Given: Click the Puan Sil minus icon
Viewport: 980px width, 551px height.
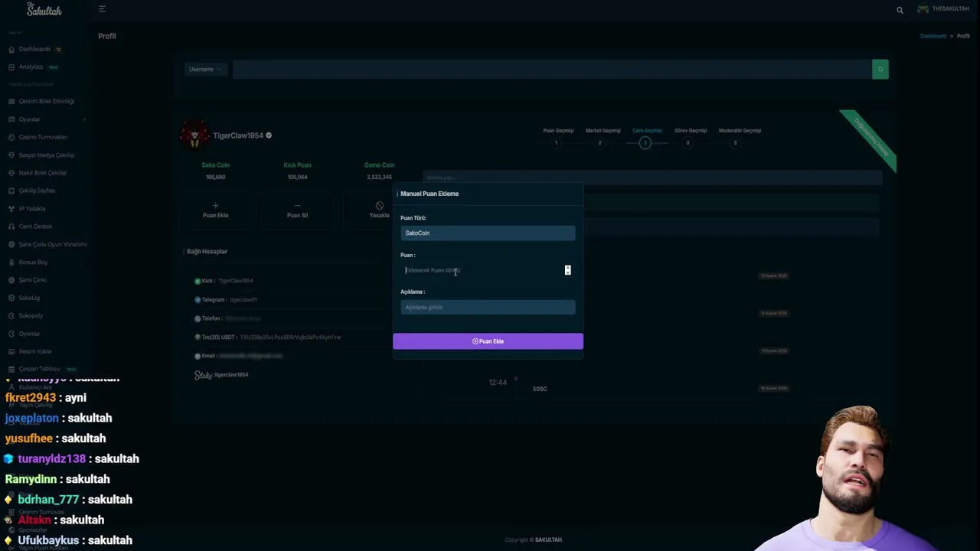Looking at the screenshot, I should pyautogui.click(x=297, y=205).
